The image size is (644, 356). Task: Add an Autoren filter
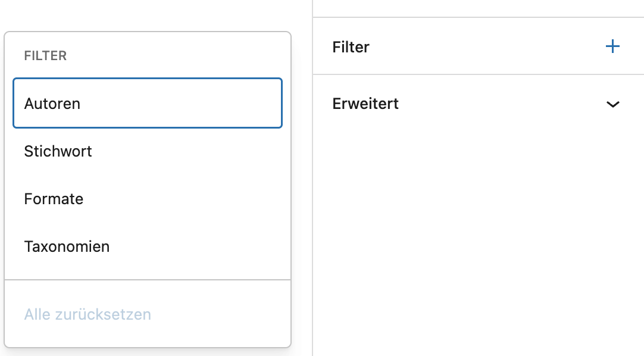pyautogui.click(x=52, y=104)
